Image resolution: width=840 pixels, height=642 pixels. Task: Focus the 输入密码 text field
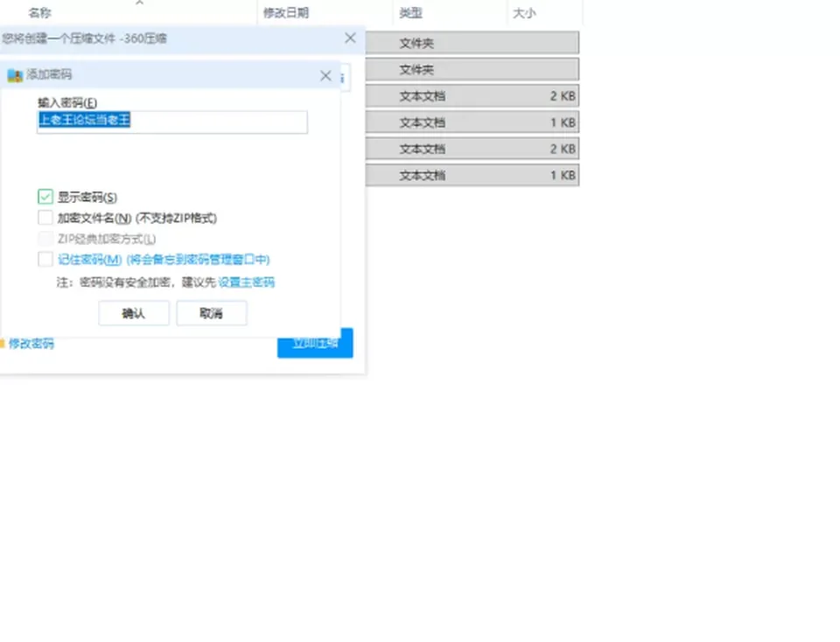[172, 122]
